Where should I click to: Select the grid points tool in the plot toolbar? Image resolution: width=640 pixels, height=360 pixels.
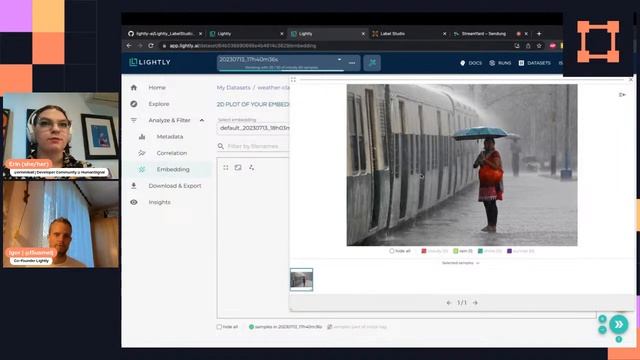click(x=226, y=168)
